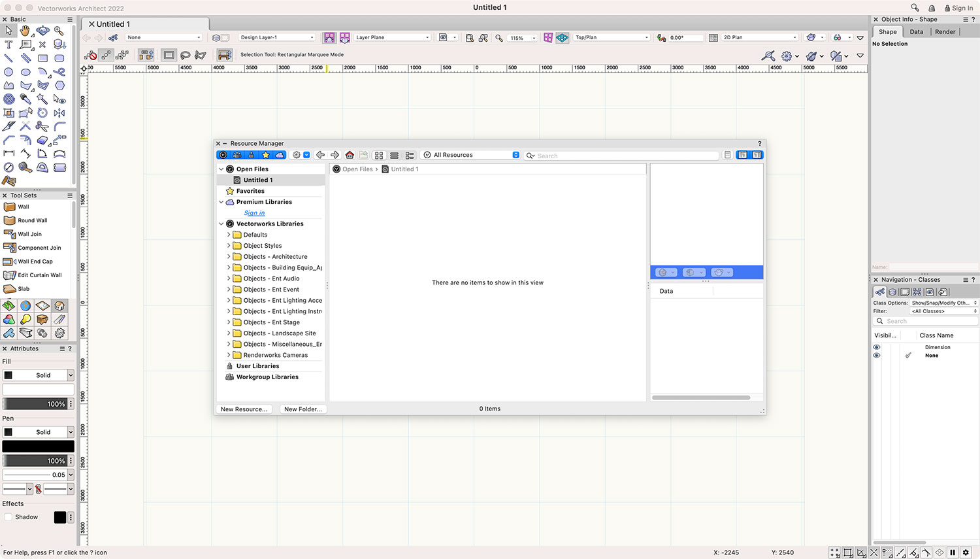Image resolution: width=980 pixels, height=559 pixels.
Task: Toggle visibility of the Dimension class
Action: click(877, 347)
